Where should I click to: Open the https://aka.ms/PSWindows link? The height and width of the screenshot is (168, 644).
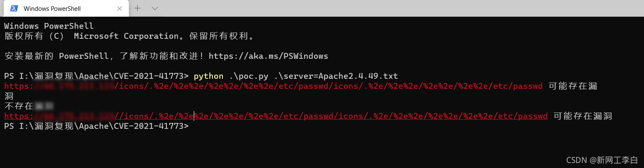268,56
